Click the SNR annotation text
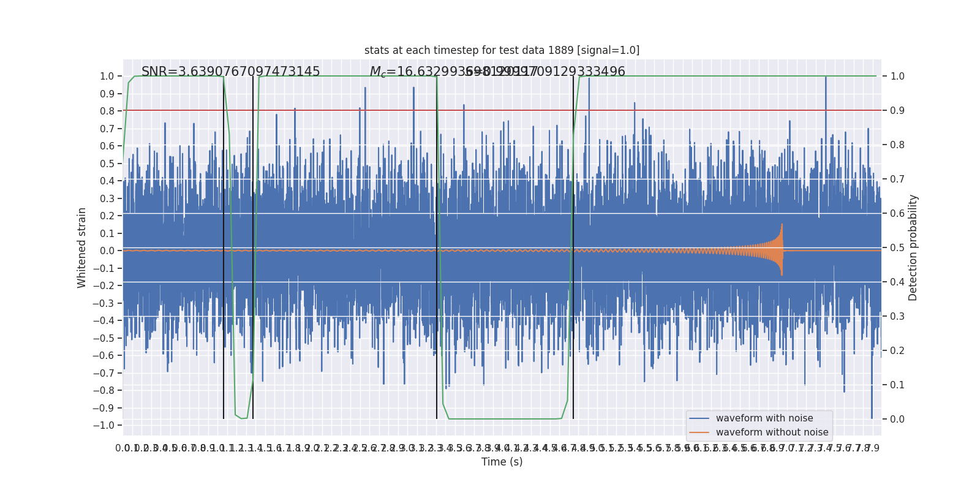 231,72
